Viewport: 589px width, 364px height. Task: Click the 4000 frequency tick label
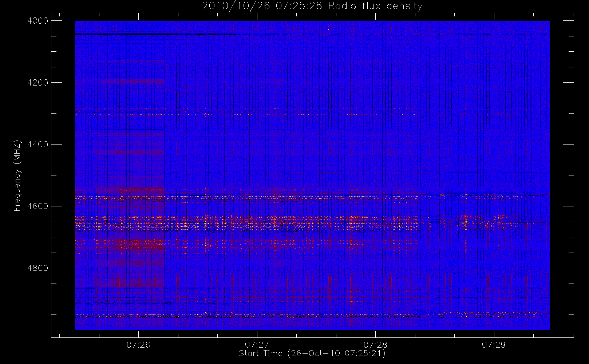(38, 21)
